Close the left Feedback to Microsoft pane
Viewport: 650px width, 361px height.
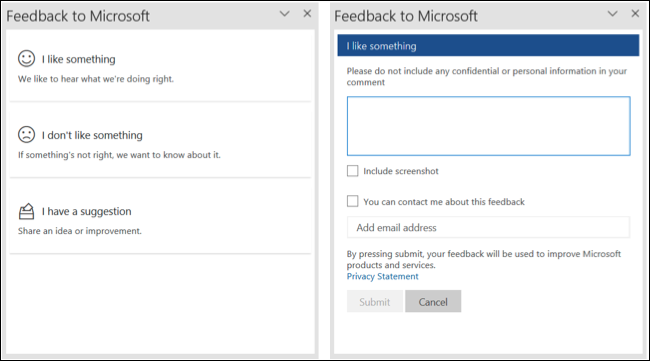307,14
